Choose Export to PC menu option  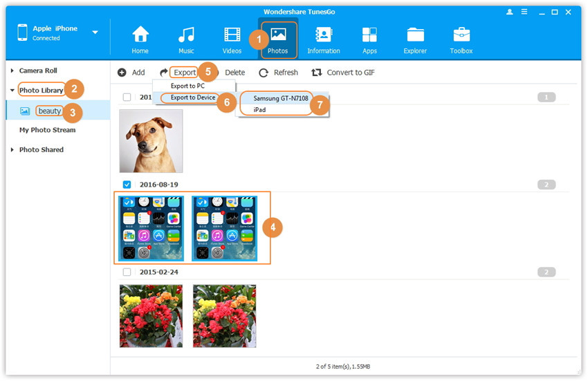(x=187, y=86)
